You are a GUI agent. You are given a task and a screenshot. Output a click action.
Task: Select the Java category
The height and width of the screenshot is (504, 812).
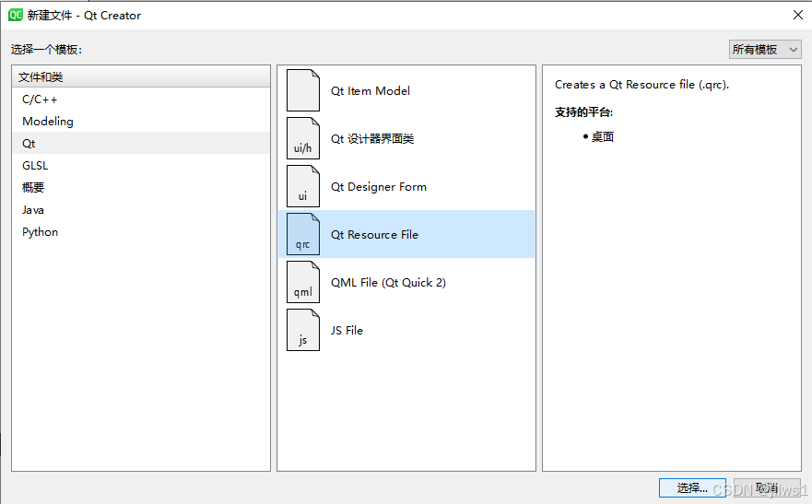[x=141, y=209]
